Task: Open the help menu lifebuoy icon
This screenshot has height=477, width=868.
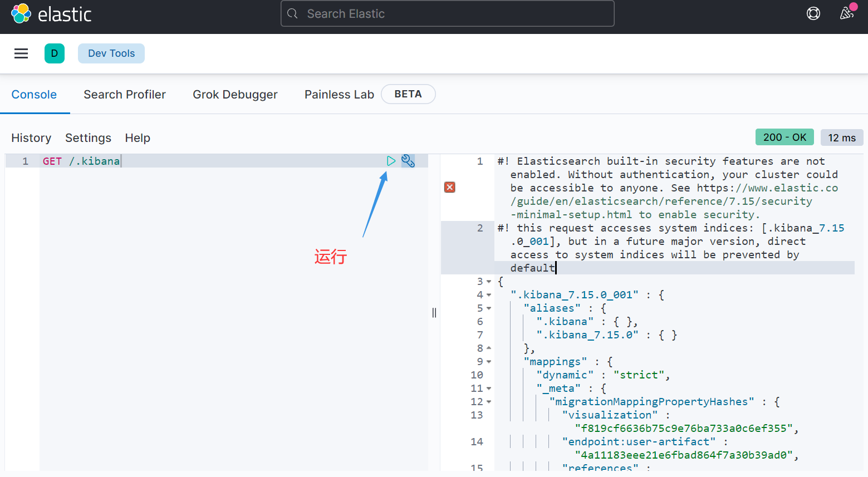Action: coord(813,13)
